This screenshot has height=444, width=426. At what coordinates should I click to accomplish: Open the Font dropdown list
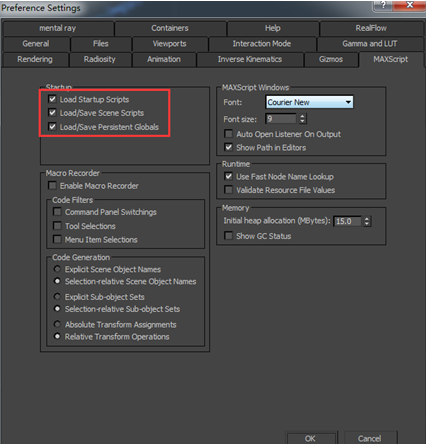coord(309,102)
